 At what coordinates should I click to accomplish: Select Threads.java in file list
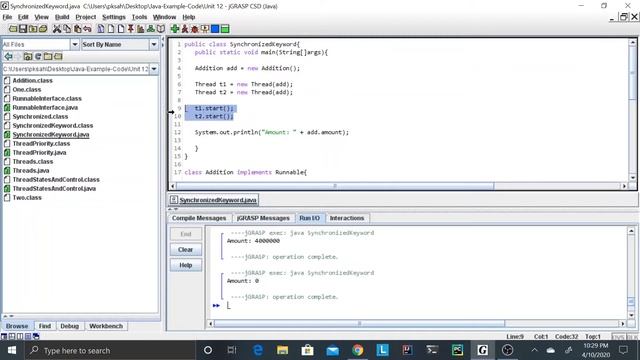31,171
